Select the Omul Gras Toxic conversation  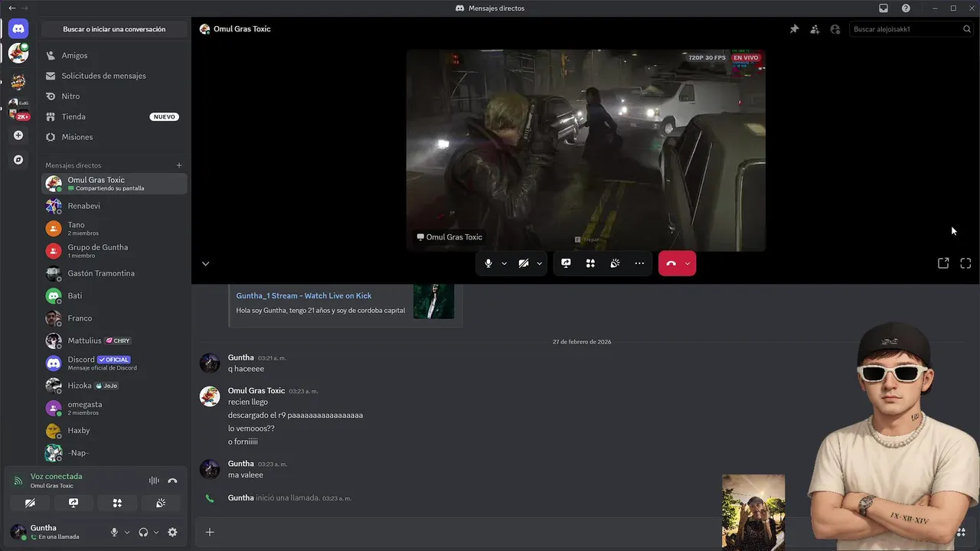(114, 184)
